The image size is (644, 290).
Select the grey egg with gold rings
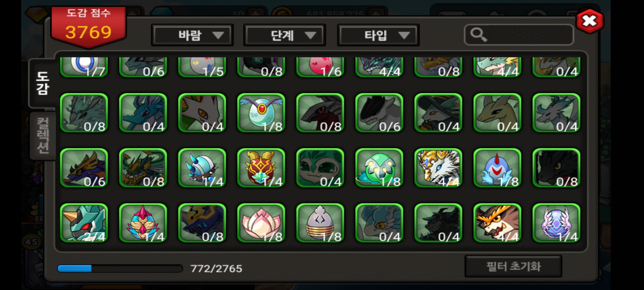point(320,223)
